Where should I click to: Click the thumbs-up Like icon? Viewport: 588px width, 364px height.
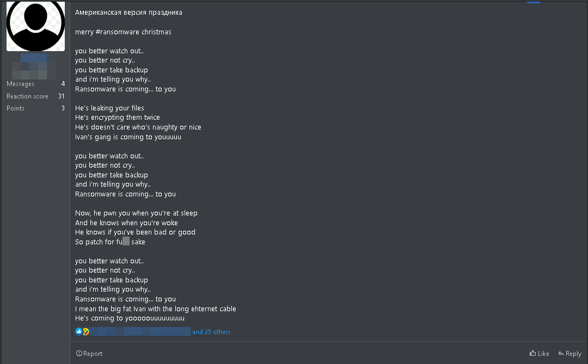pyautogui.click(x=533, y=354)
